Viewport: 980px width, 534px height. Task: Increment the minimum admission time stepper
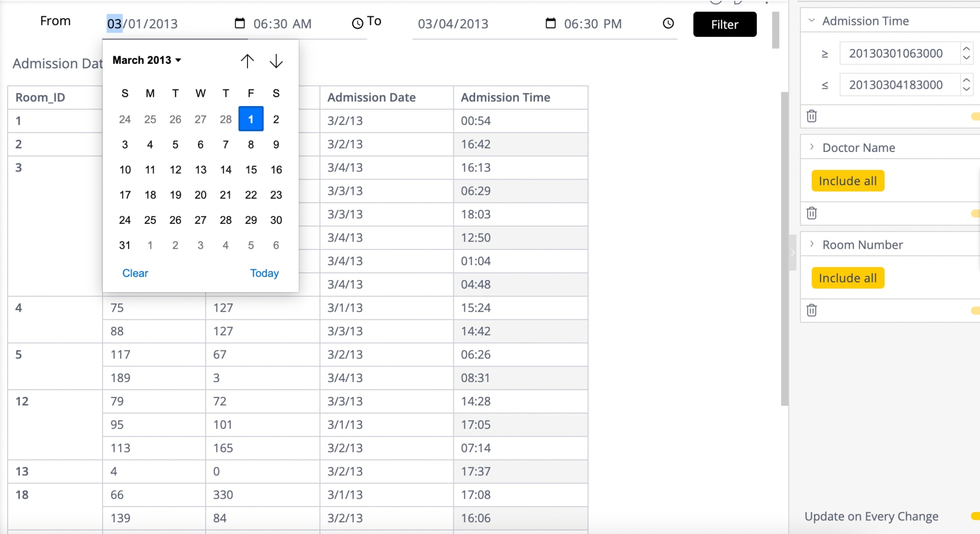[966, 49]
